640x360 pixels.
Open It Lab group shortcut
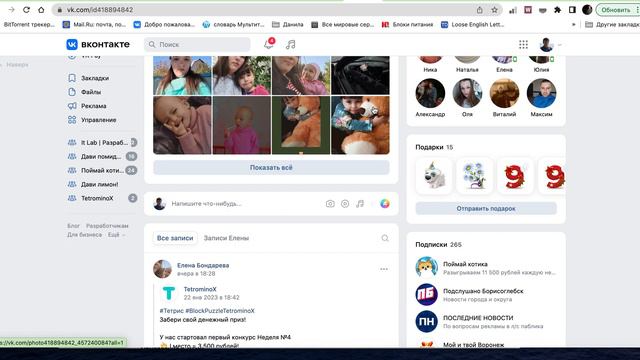coord(102,142)
